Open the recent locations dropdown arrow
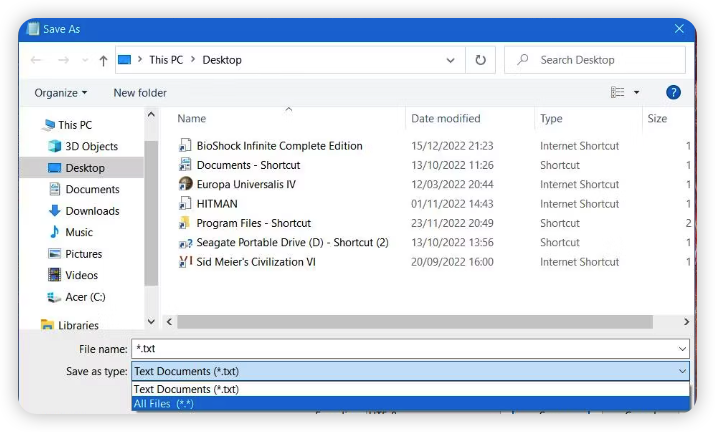Image resolution: width=715 pixels, height=432 pixels. (85, 60)
